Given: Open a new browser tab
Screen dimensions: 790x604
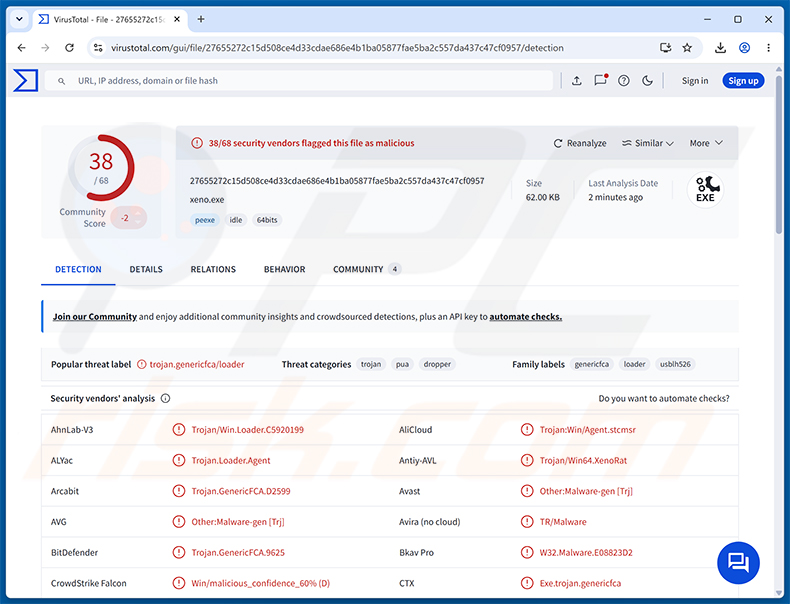Looking at the screenshot, I should (201, 19).
